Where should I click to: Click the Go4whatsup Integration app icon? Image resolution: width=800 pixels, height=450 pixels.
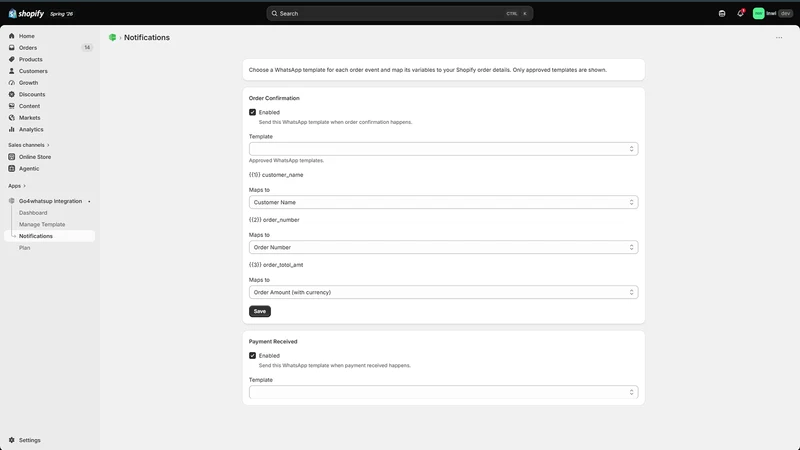pos(12,201)
